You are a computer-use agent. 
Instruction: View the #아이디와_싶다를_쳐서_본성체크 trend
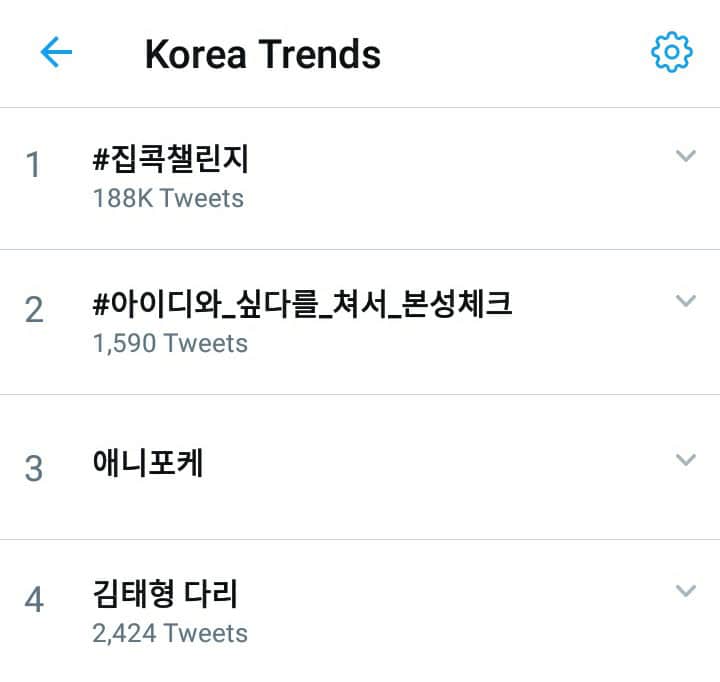(x=300, y=304)
